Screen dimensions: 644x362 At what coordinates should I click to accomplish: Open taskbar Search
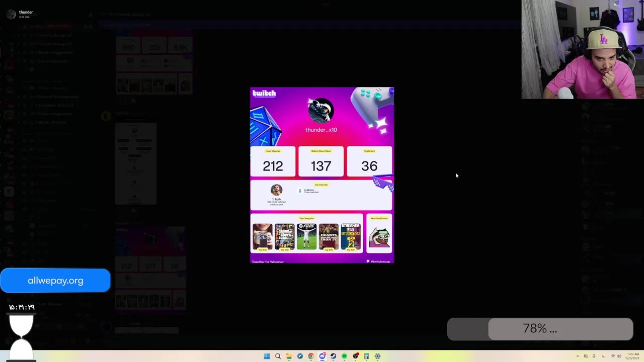click(x=278, y=356)
